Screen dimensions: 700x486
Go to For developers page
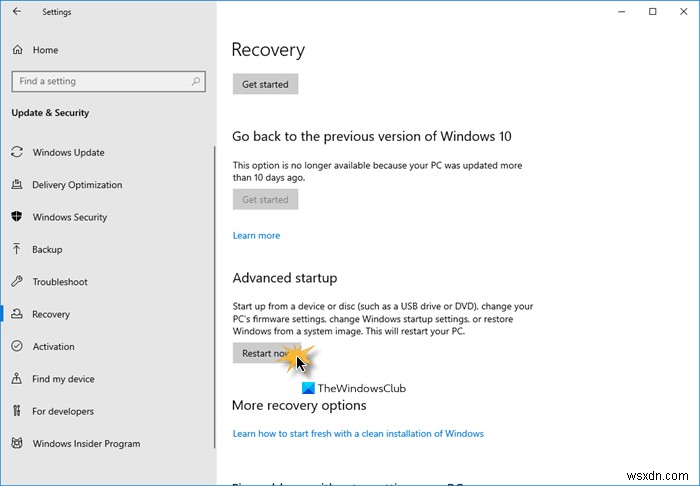click(x=62, y=411)
